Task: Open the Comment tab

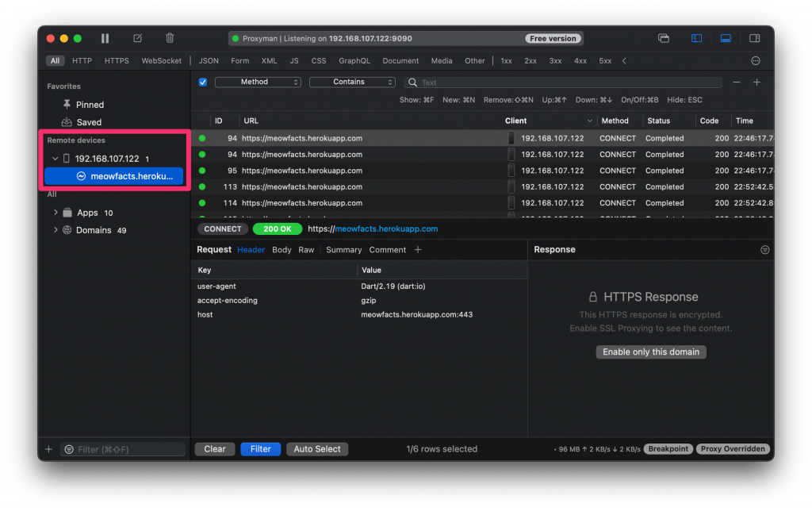Action: click(x=387, y=250)
